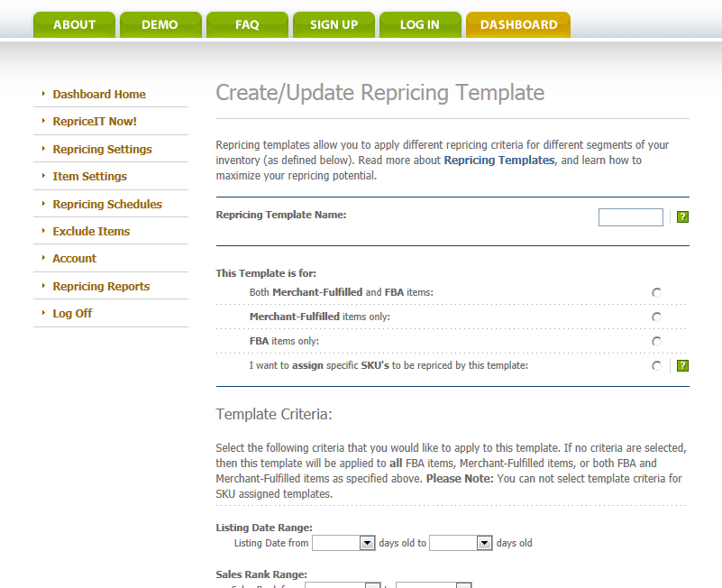Open the "Listing Date from" dropdown
The height and width of the screenshot is (588, 722).
(343, 542)
